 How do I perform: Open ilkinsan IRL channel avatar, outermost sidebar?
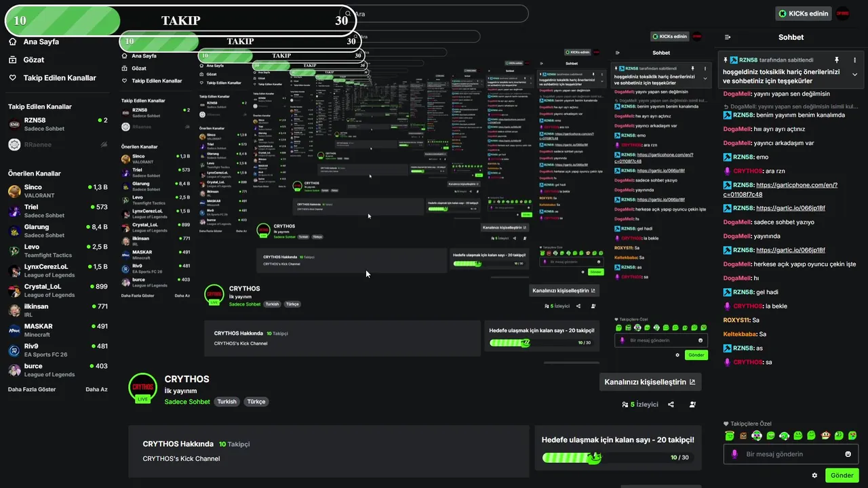[x=14, y=310]
